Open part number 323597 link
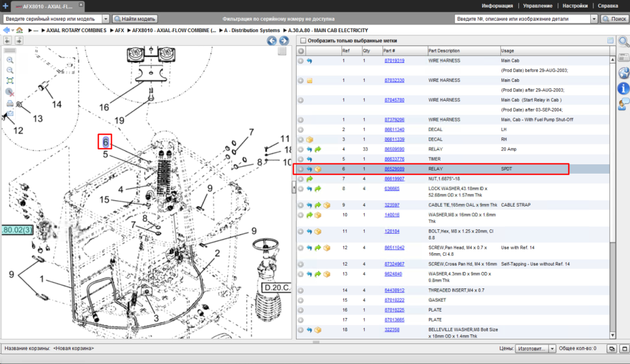The width and height of the screenshot is (630, 364). [x=392, y=205]
